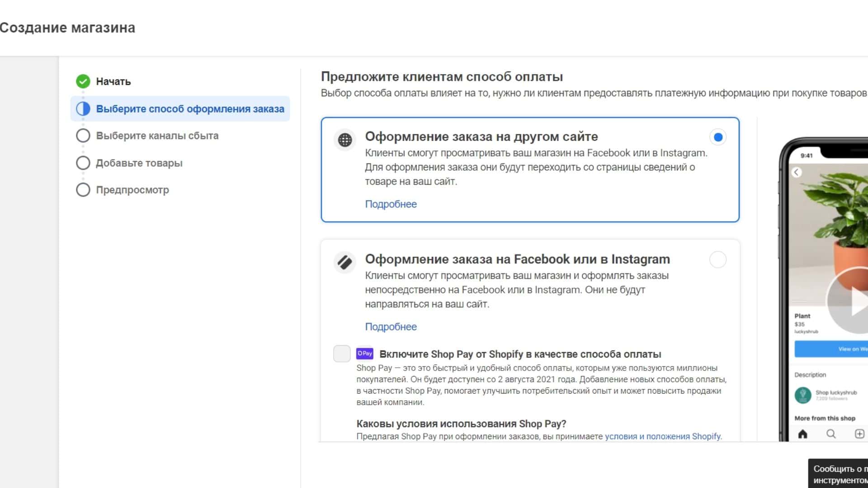Tap the plus icon in phone preview

pyautogui.click(x=859, y=434)
